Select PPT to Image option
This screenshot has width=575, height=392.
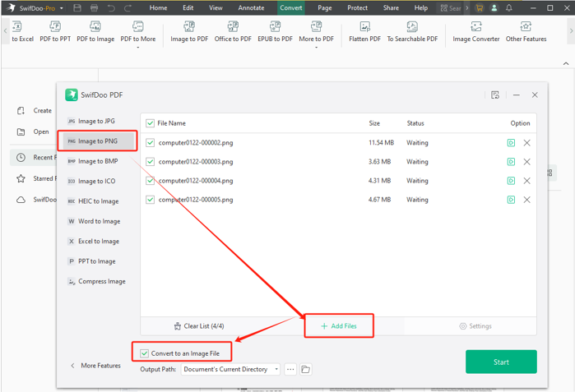point(96,261)
